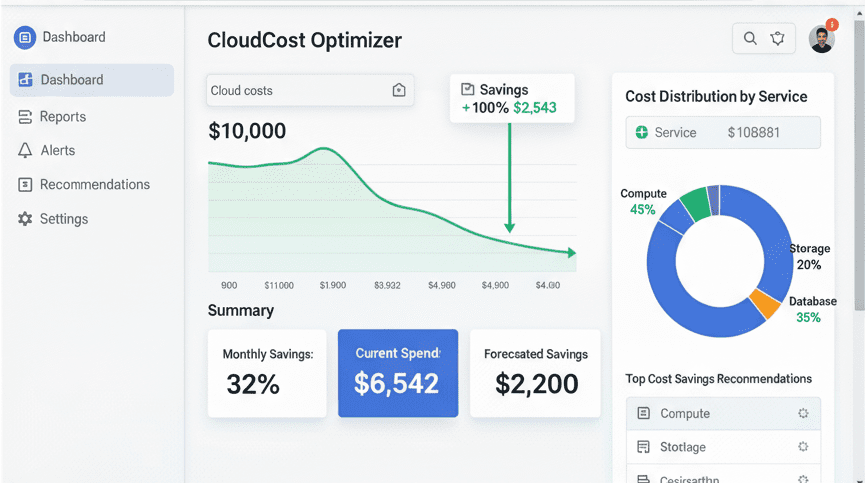This screenshot has height=483, width=865.
Task: Click the orange segment of donut chart
Action: point(764,303)
